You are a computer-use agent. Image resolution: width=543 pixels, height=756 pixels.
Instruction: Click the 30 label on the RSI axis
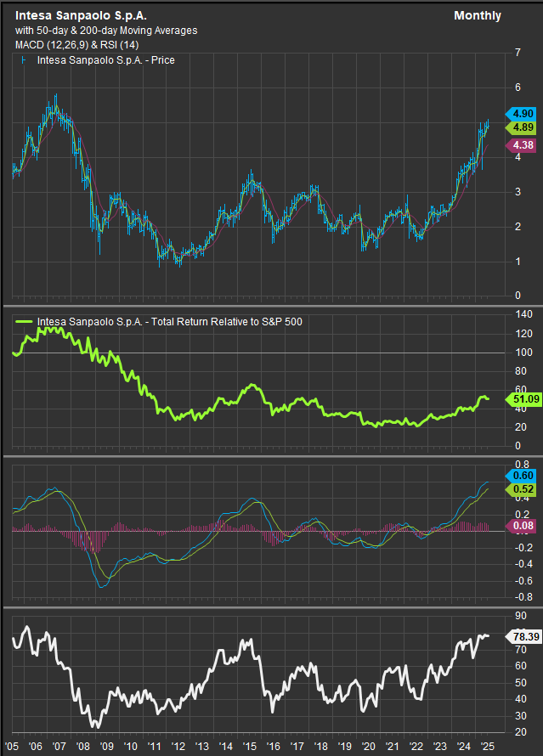click(521, 716)
